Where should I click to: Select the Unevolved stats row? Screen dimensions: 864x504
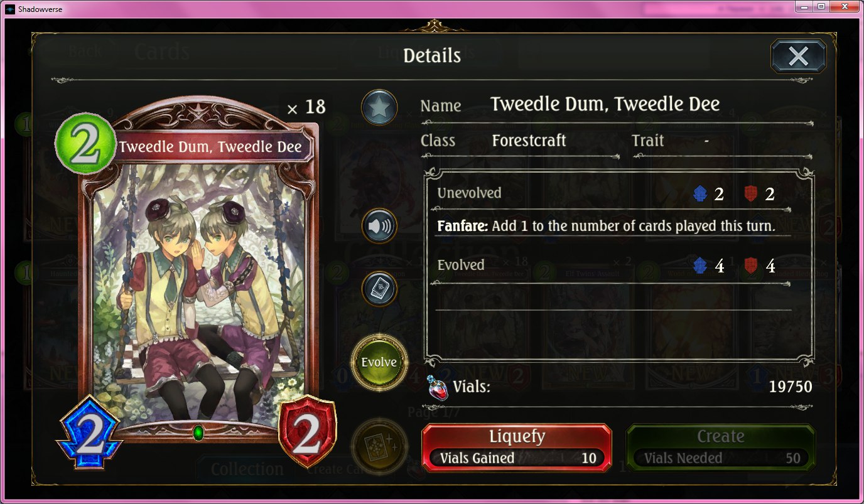click(x=613, y=194)
